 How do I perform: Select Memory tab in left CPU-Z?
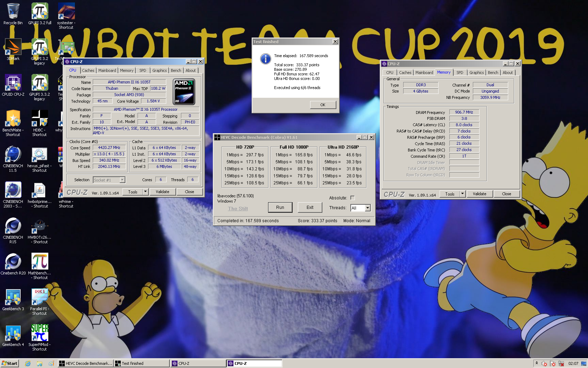[x=127, y=70]
